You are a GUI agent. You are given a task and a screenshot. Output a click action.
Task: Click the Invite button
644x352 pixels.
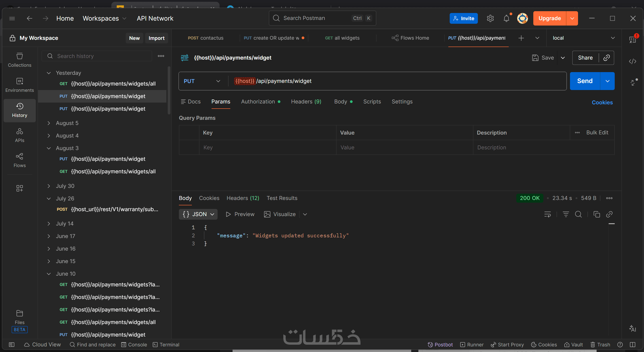coord(464,18)
